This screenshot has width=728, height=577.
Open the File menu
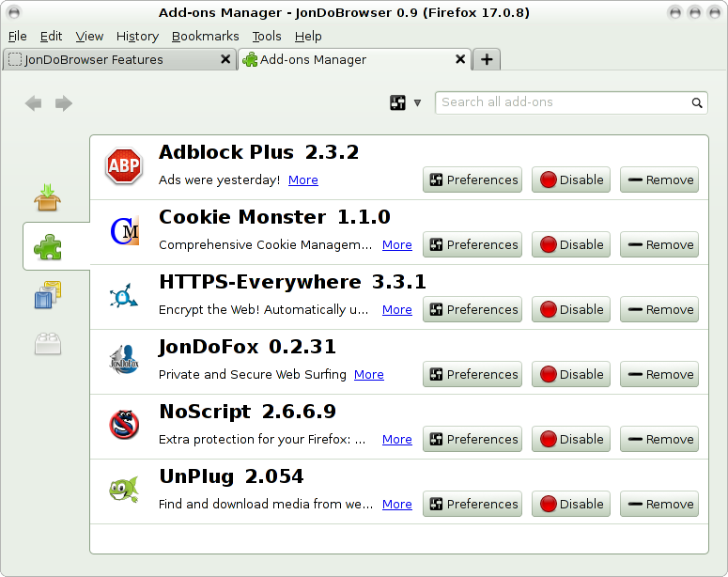pos(18,37)
